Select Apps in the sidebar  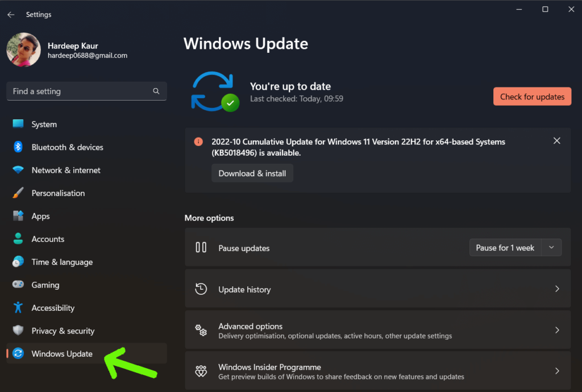[x=41, y=216]
